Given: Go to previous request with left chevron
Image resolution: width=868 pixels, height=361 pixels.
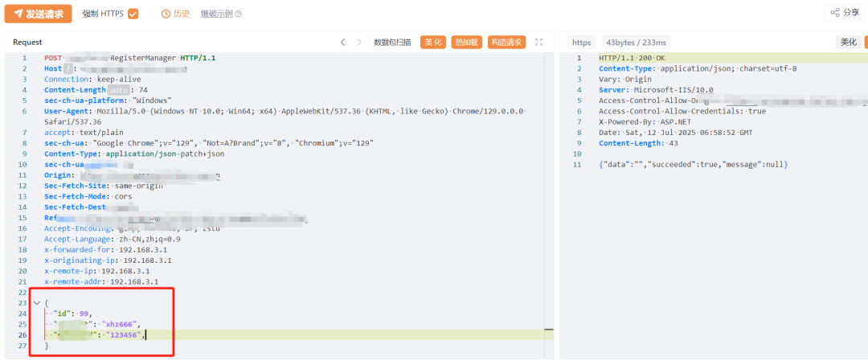Looking at the screenshot, I should (342, 42).
